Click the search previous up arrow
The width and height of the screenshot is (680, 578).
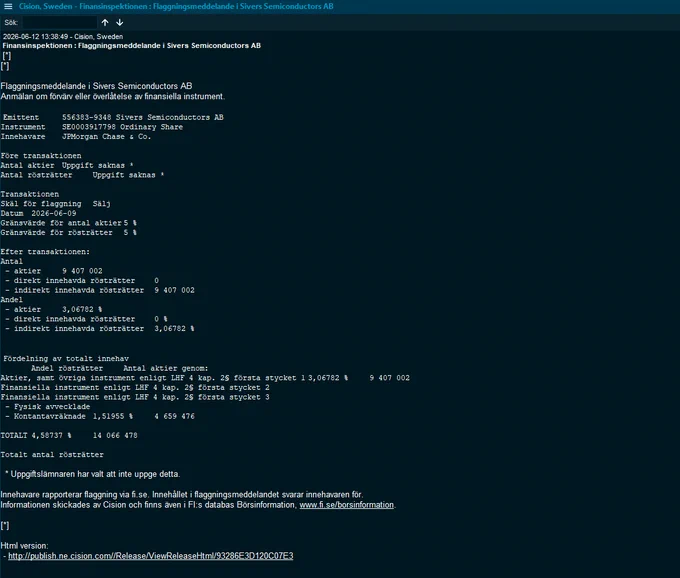(x=105, y=23)
